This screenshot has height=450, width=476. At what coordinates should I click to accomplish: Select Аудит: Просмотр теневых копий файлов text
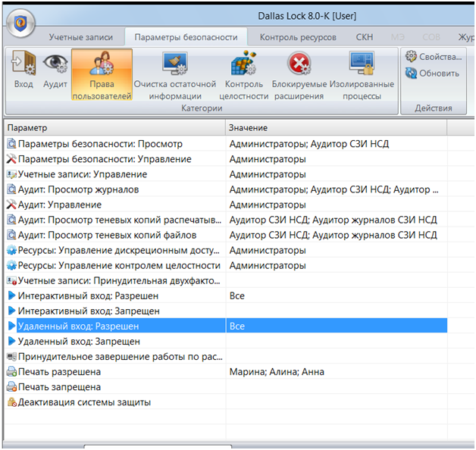point(107,235)
